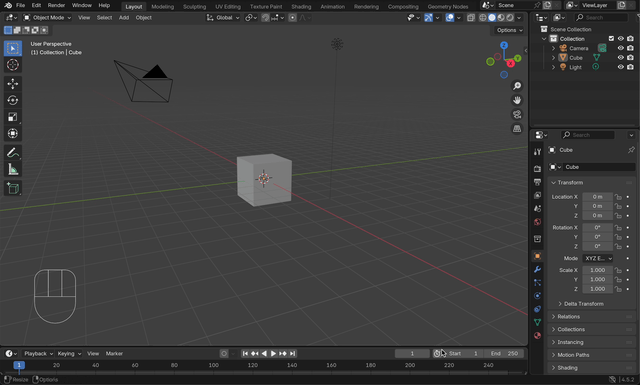Open the Material properties tab
This screenshot has width=640, height=385.
[x=537, y=336]
